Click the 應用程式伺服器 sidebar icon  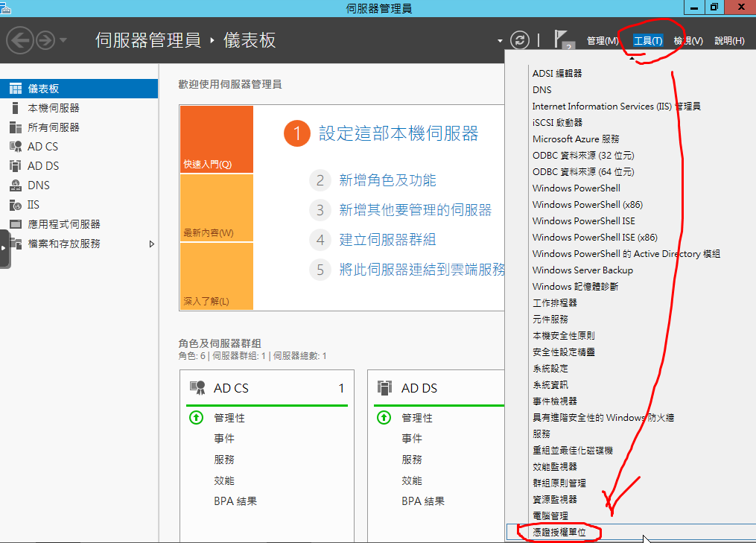pyautogui.click(x=16, y=224)
